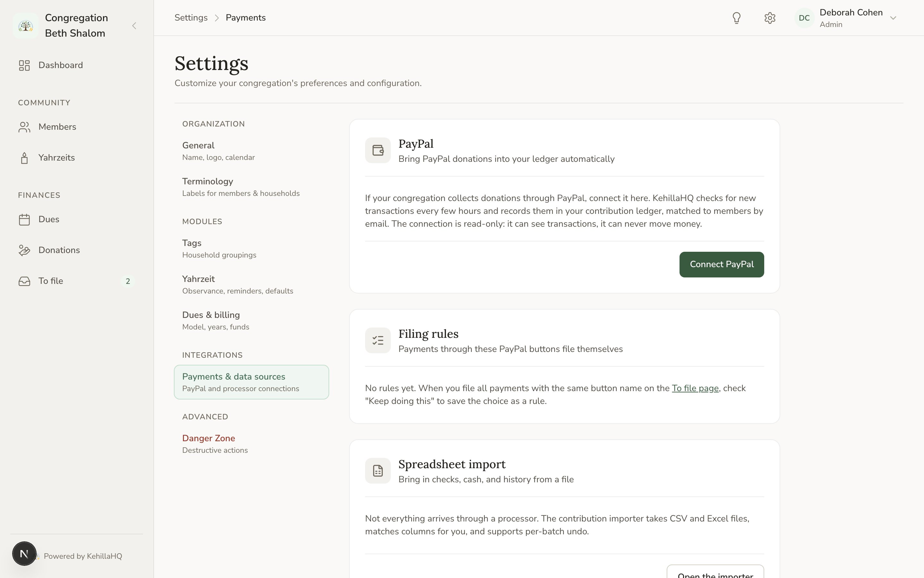Open the settings gear icon in header

click(770, 18)
